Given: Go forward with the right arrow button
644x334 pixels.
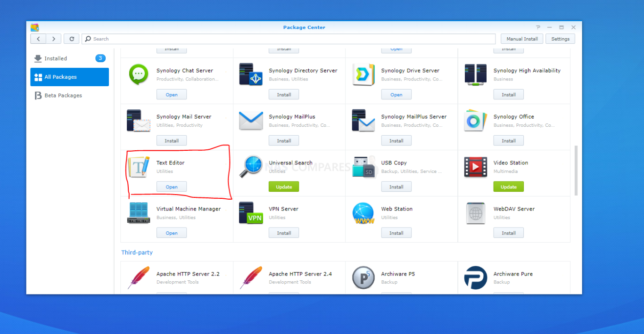Looking at the screenshot, I should (54, 39).
